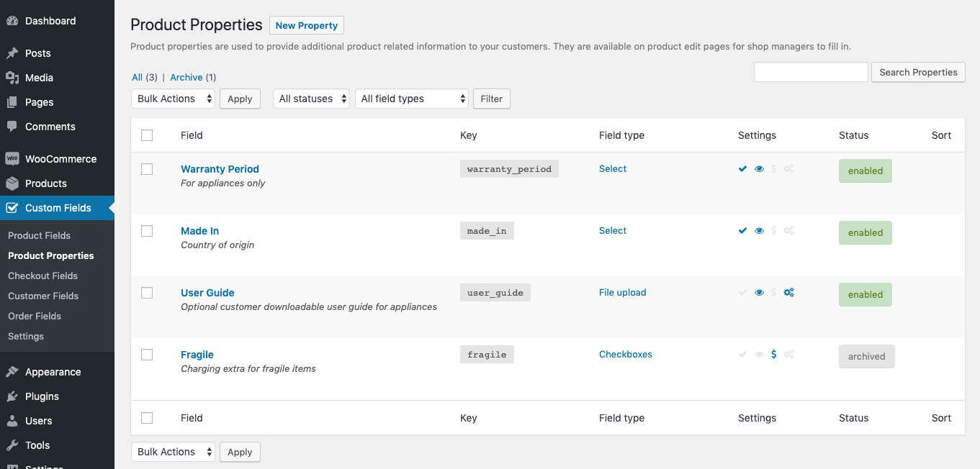
Task: Click the checkmark icon in Warranty Period row
Action: tap(742, 169)
